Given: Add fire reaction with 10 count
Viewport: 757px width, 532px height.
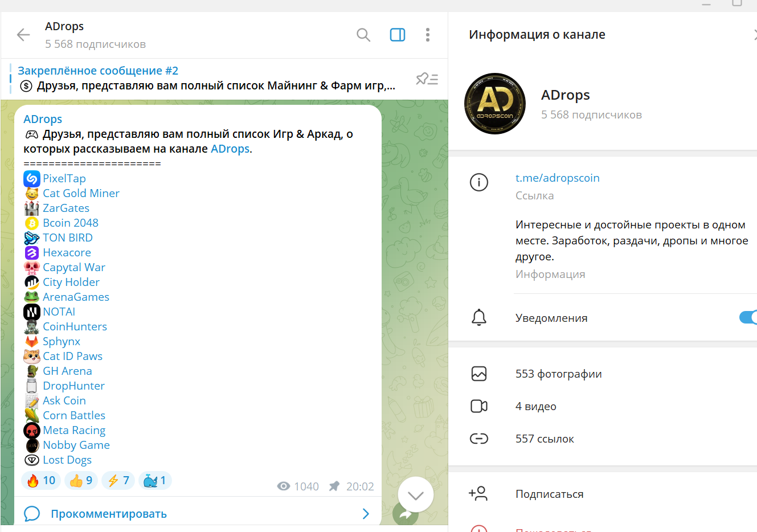Looking at the screenshot, I should tap(41, 480).
